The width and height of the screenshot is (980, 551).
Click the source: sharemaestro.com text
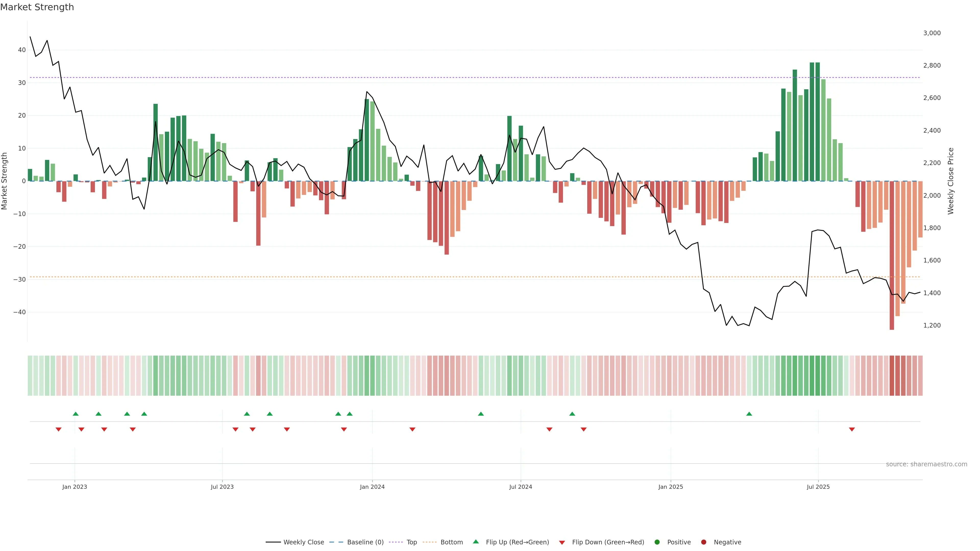point(926,464)
